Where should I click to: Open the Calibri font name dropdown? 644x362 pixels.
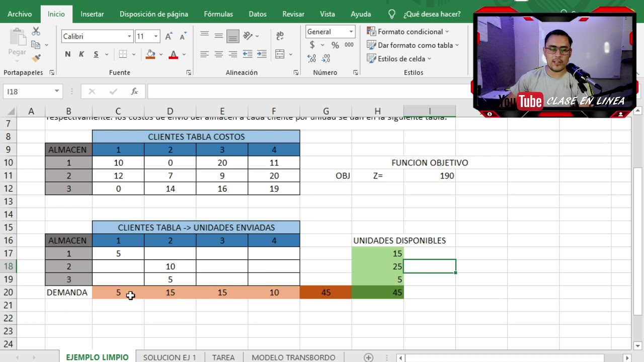coord(129,36)
